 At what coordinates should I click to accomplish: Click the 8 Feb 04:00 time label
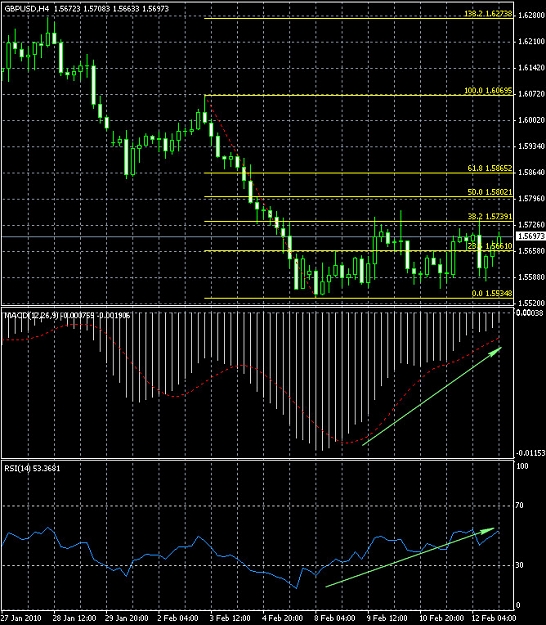[335, 618]
